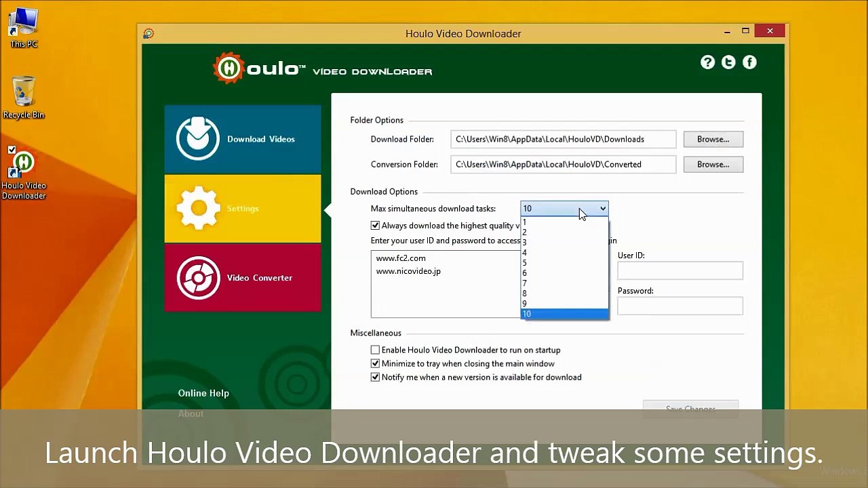Select 1 in the tasks dropdown list
The image size is (868, 488).
coord(564,222)
